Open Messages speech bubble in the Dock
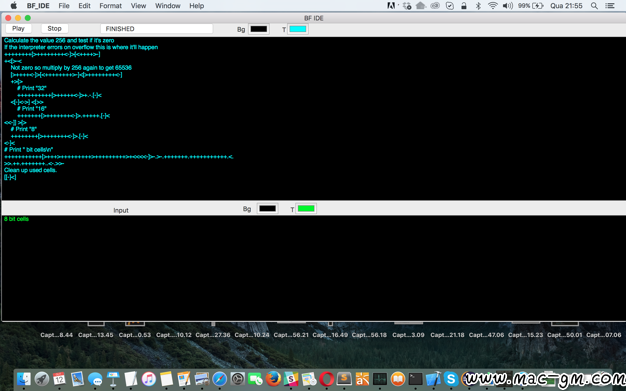 click(x=95, y=379)
